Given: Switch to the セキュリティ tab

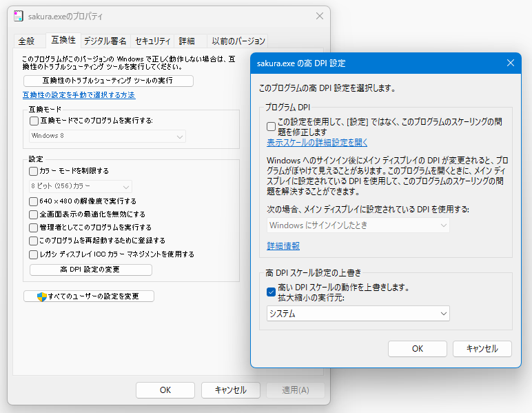Looking at the screenshot, I should tap(152, 41).
